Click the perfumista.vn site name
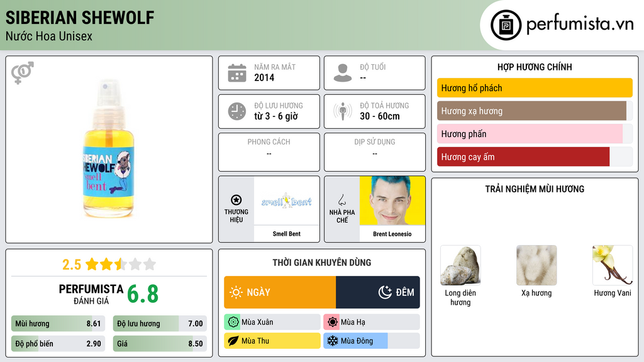644x362 pixels. [580, 24]
